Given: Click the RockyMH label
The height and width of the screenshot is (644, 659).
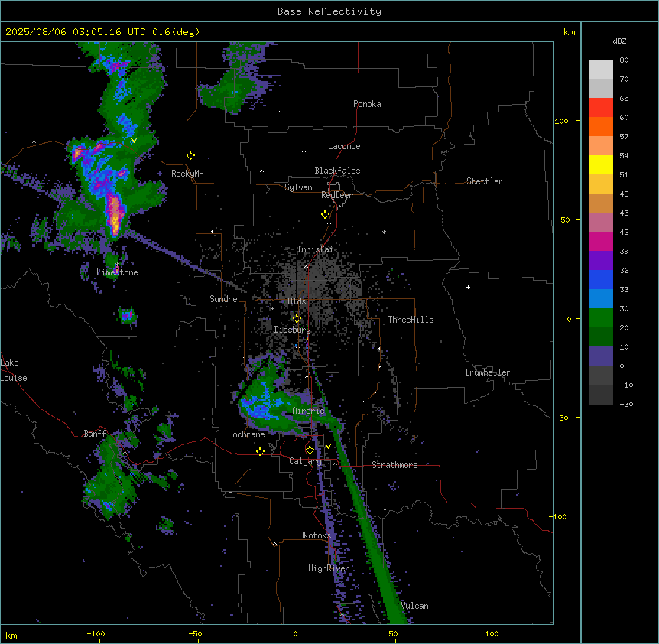Looking at the screenshot, I should [x=187, y=174].
